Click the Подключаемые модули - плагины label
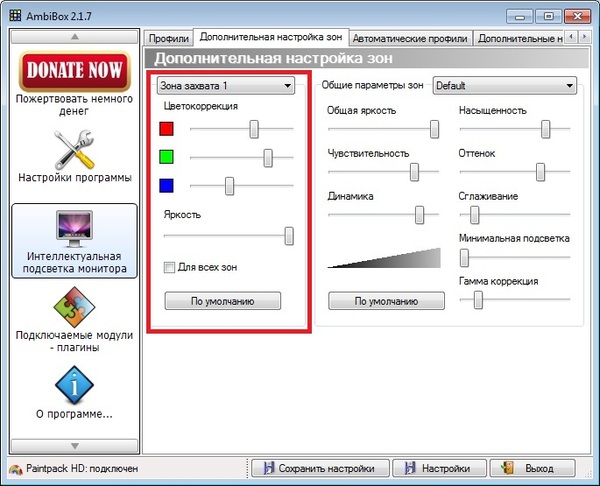The height and width of the screenshot is (486, 600). point(75,341)
